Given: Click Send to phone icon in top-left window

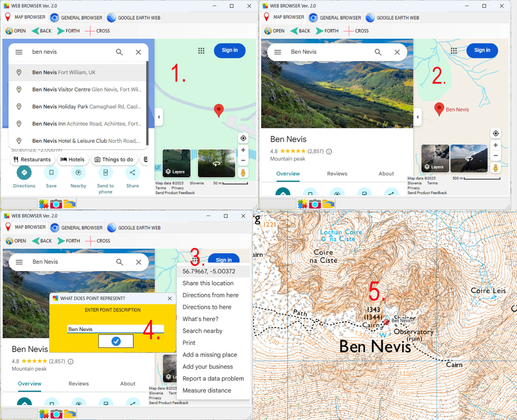Looking at the screenshot, I should pyautogui.click(x=105, y=172).
